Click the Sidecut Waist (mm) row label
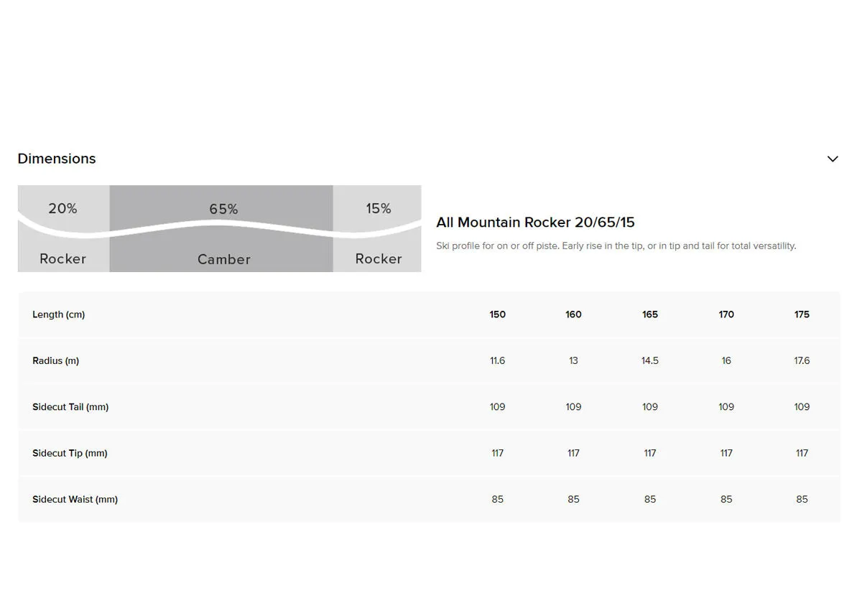Screen dimensions: 862x616 pos(75,499)
